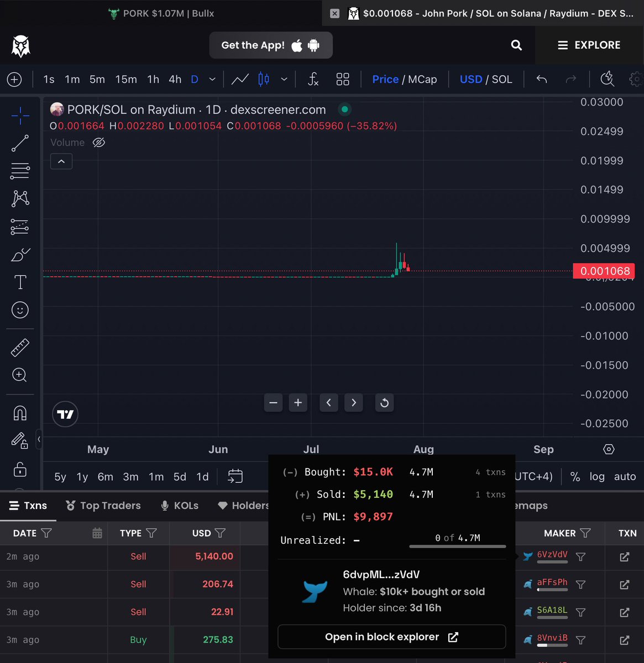Open the Txns tab
This screenshot has height=663, width=644.
click(x=28, y=506)
